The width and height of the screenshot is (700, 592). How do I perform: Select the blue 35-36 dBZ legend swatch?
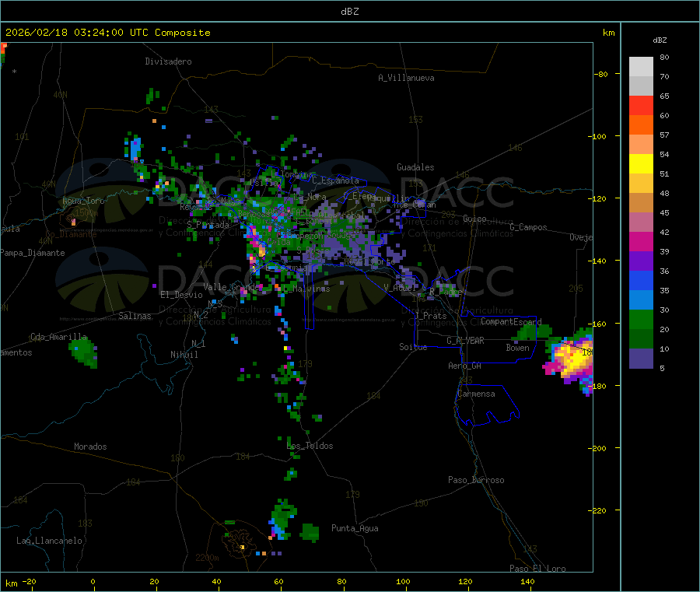tap(641, 281)
